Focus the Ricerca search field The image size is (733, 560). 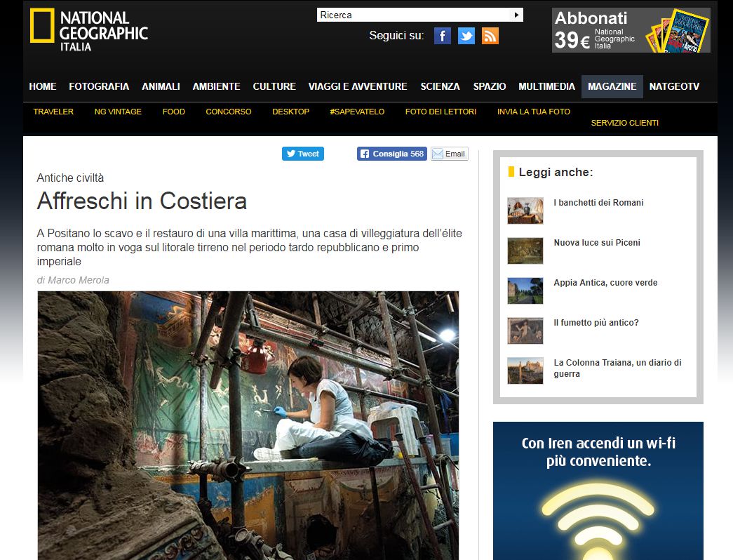pos(414,15)
